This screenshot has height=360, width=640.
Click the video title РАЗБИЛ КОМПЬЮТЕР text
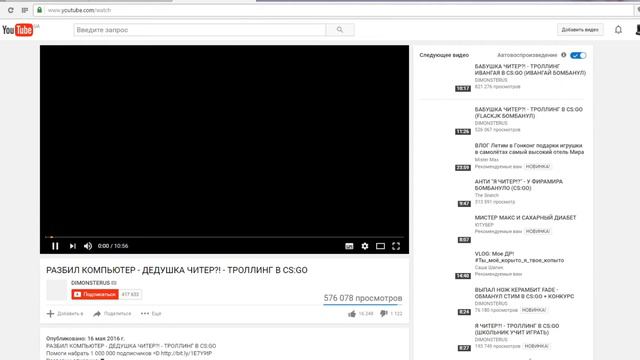177,270
